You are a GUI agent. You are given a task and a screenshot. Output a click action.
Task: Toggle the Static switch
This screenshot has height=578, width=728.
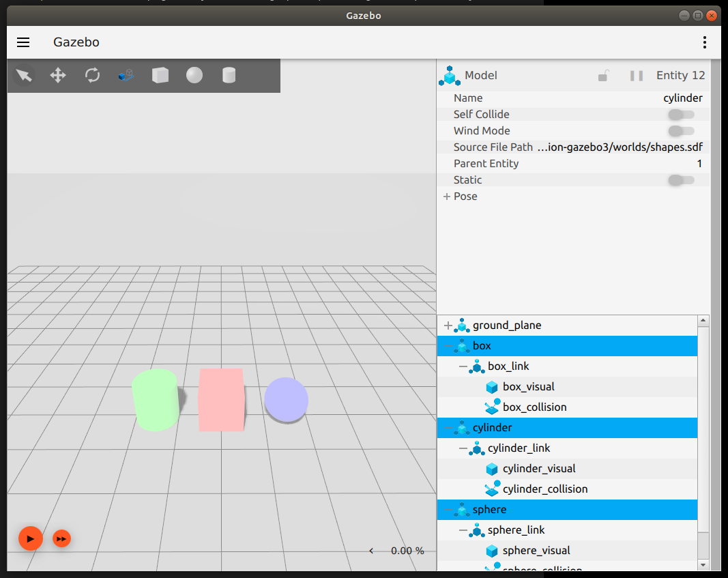[x=681, y=180]
